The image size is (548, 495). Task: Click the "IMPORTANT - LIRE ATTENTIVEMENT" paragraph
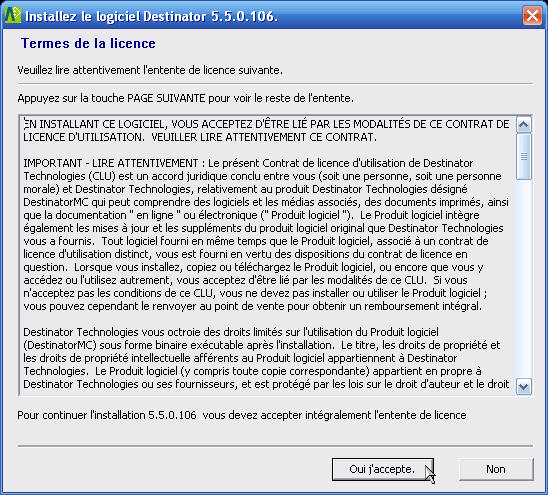[x=266, y=235]
